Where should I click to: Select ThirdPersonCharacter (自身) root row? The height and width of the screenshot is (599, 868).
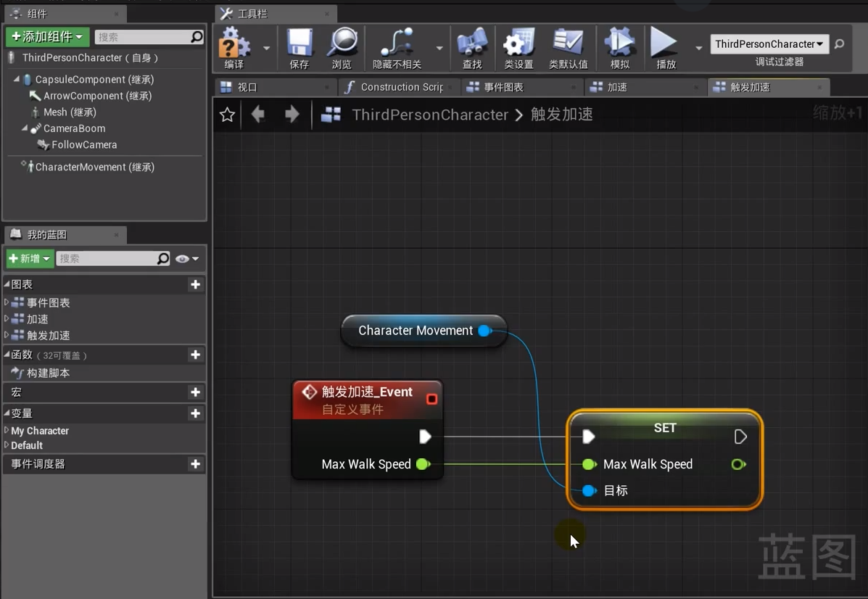click(x=104, y=57)
